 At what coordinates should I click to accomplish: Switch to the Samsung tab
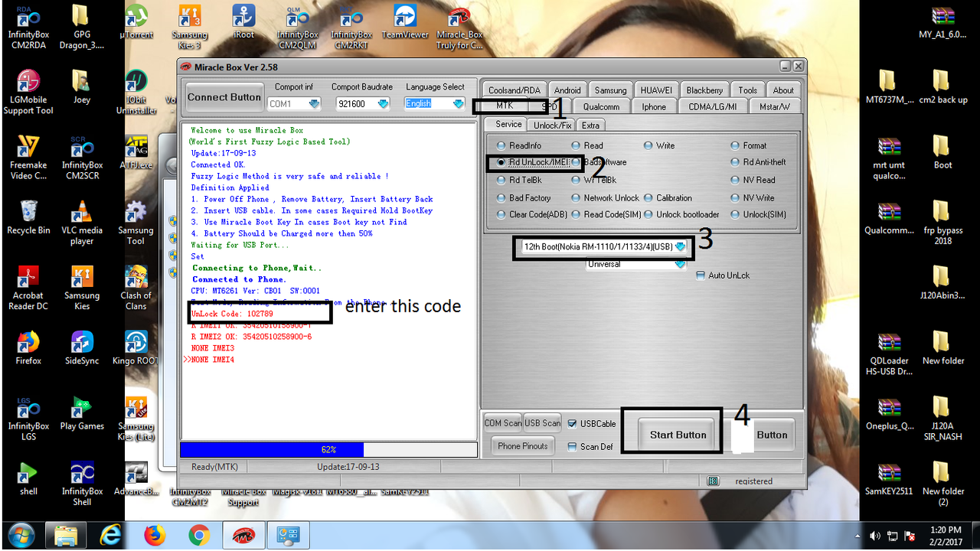(x=610, y=90)
